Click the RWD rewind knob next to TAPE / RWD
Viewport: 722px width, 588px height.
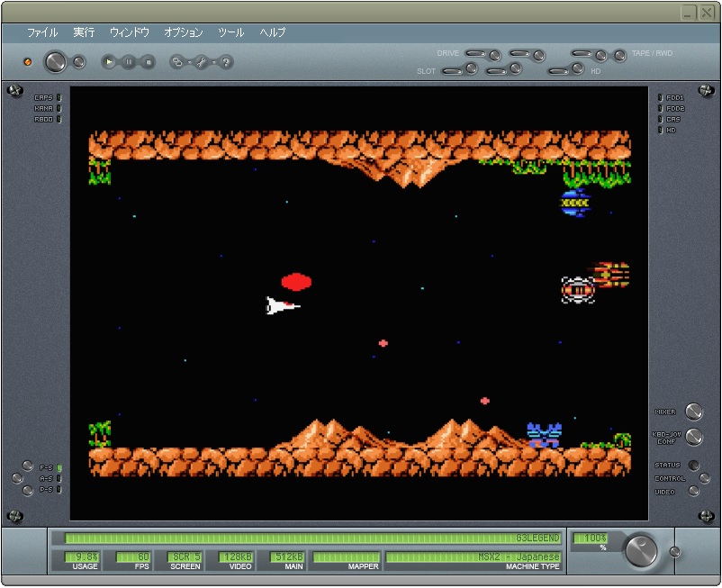(x=619, y=56)
